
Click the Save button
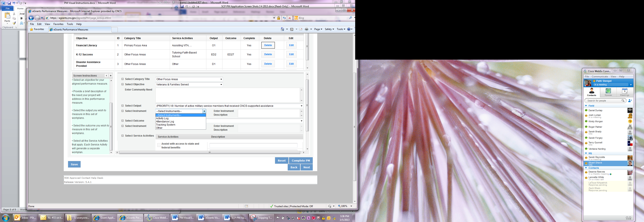pyautogui.click(x=74, y=164)
